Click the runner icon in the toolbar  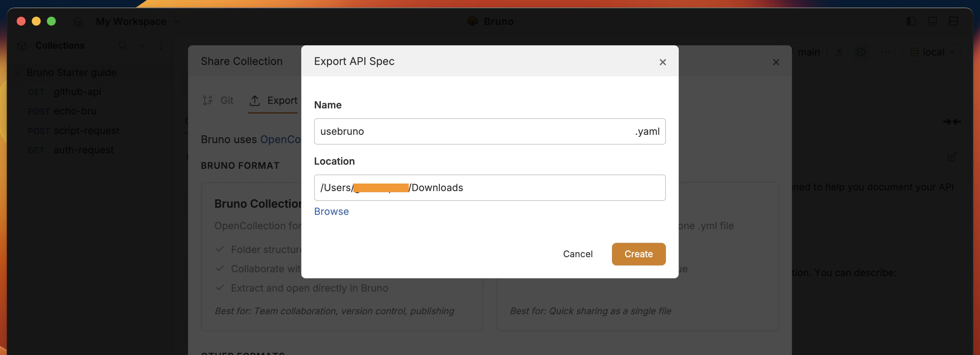coord(840,52)
